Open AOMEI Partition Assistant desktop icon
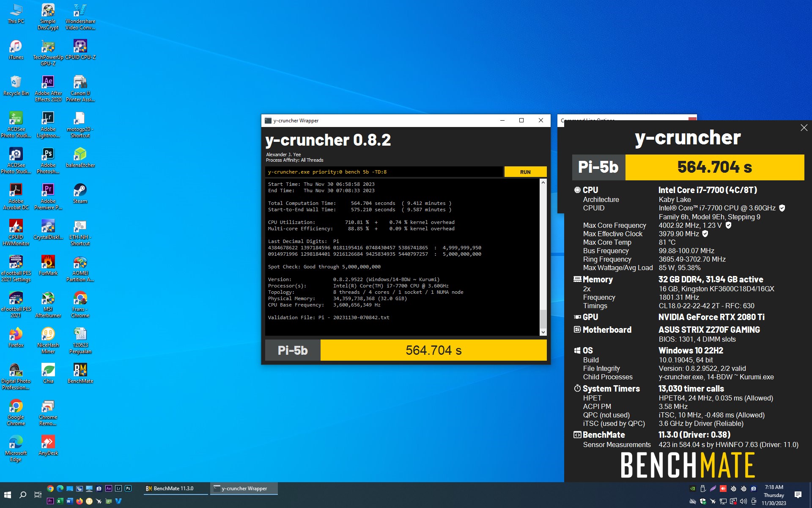Screen dimensions: 812x508 click(x=80, y=268)
